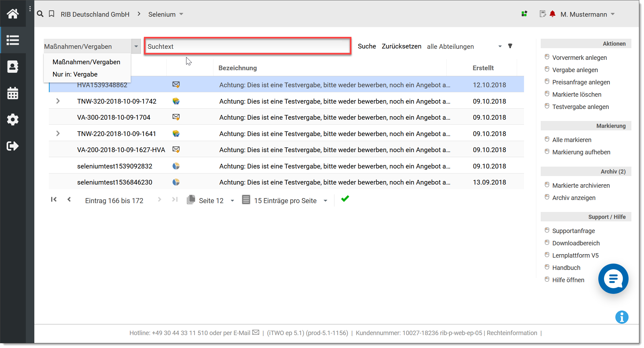Image resolution: width=644 pixels, height=348 pixels.
Task: Click Markierte archivieren
Action: click(581, 185)
